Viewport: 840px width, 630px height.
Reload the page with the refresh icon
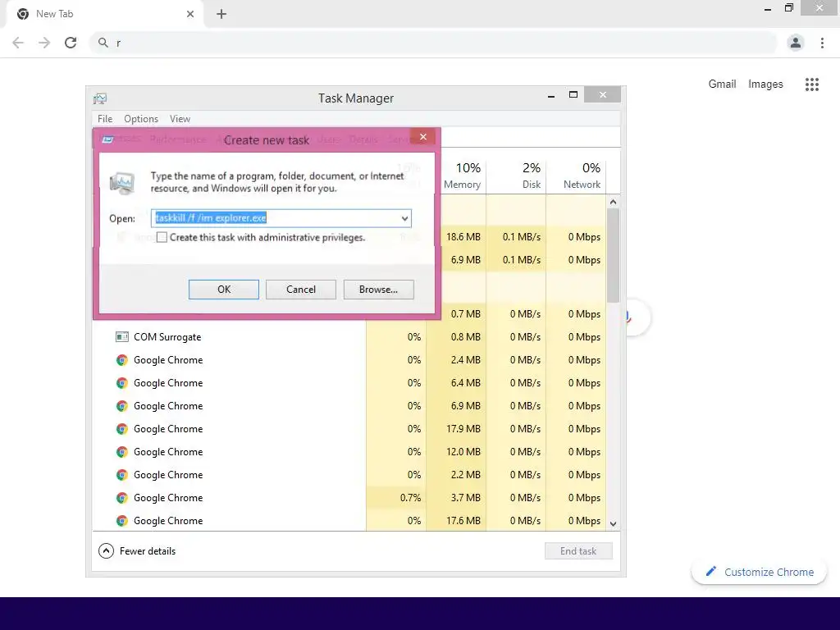71,43
